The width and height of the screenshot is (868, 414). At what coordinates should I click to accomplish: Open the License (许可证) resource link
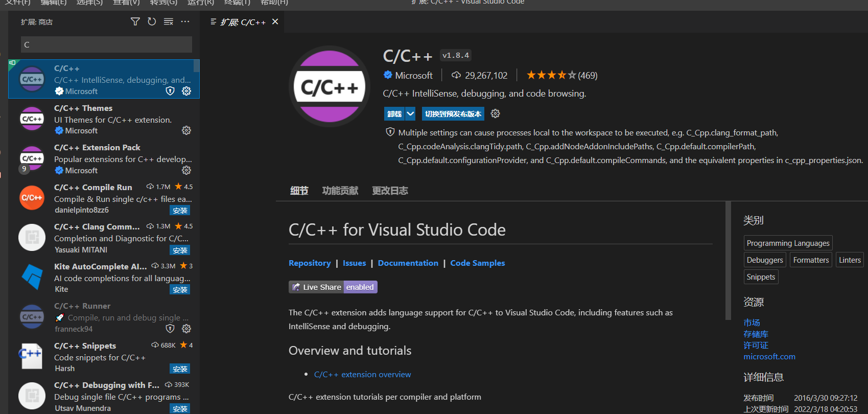coord(756,345)
